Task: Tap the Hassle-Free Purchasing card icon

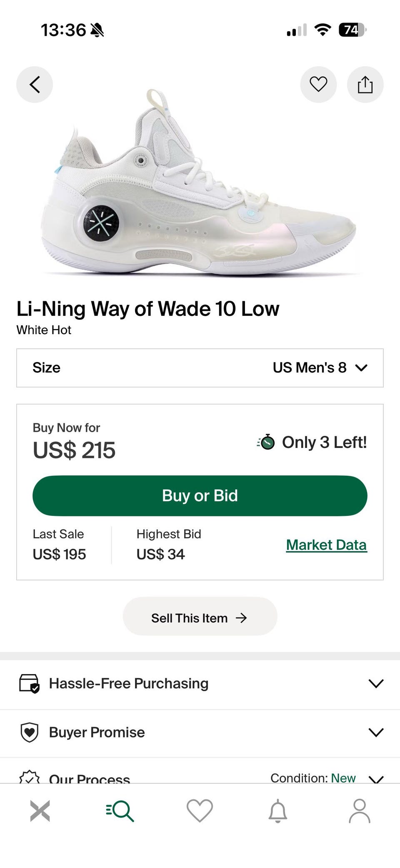Action: [30, 683]
